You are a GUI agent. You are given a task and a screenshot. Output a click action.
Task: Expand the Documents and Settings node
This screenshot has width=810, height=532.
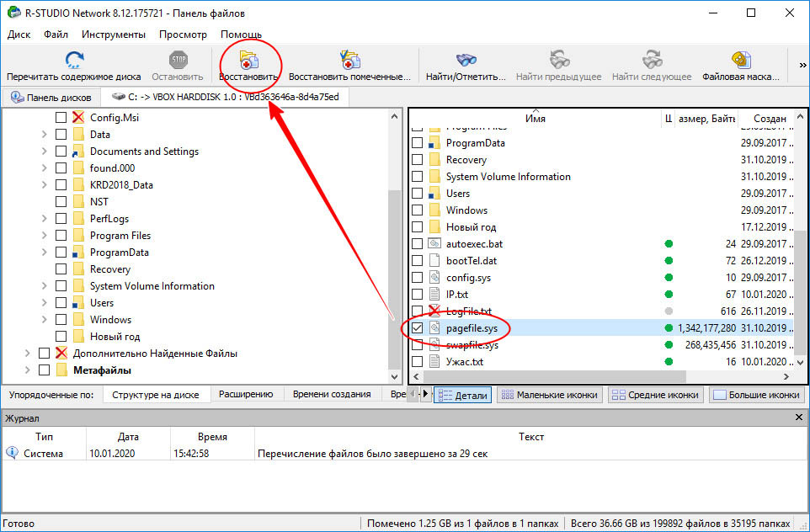tap(45, 152)
